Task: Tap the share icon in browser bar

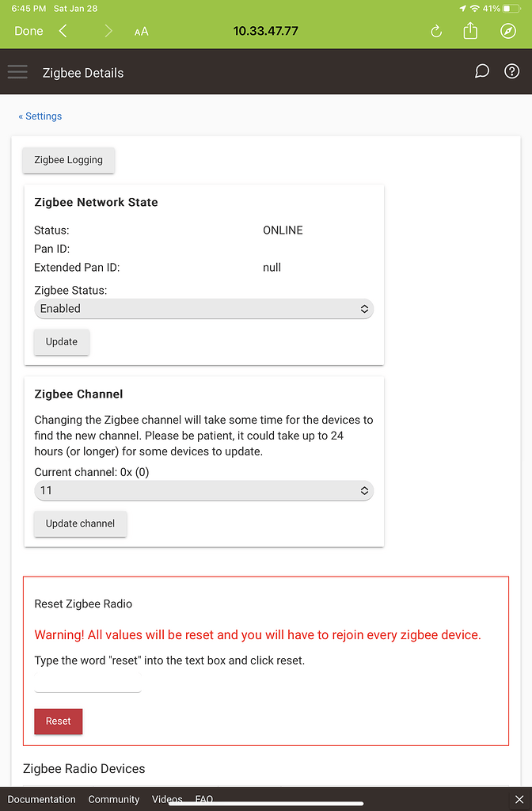Action: pos(470,31)
